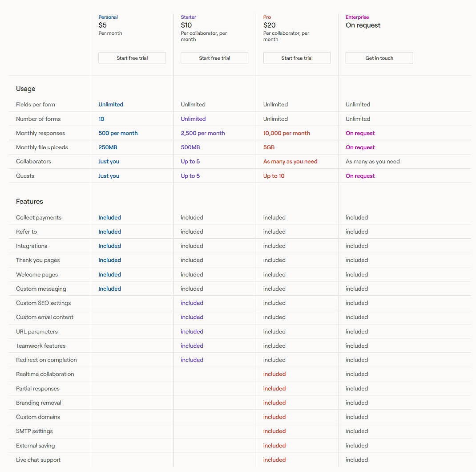The image size is (476, 472).
Task: Click Up to 5 under Starter Collaborators
Action: (190, 161)
